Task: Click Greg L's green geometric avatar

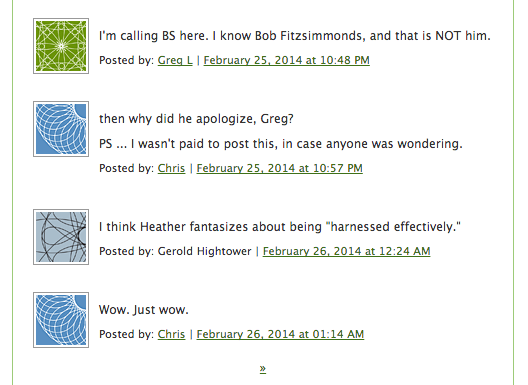Action: click(61, 46)
